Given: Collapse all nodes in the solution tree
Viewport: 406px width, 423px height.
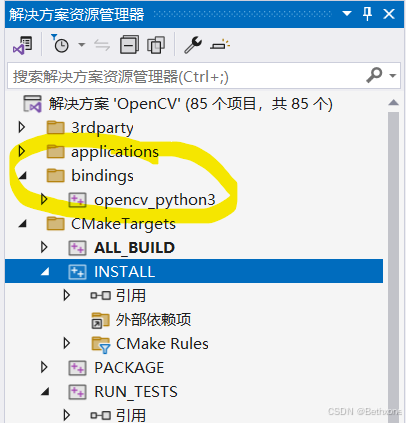Looking at the screenshot, I should click(x=129, y=45).
